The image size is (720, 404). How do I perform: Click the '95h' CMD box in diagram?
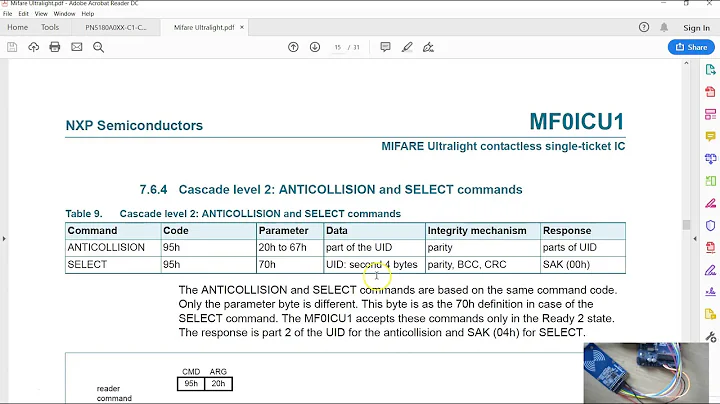pyautogui.click(x=191, y=383)
